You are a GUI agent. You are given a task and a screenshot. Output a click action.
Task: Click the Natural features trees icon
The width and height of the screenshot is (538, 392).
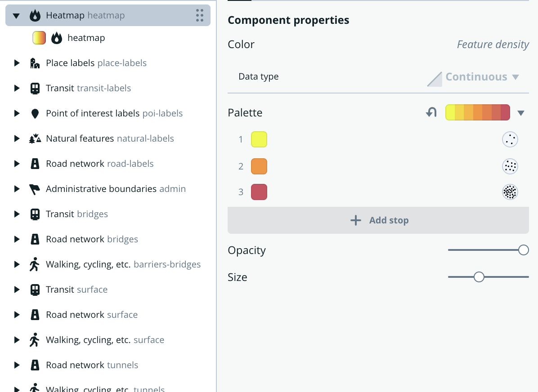34,138
